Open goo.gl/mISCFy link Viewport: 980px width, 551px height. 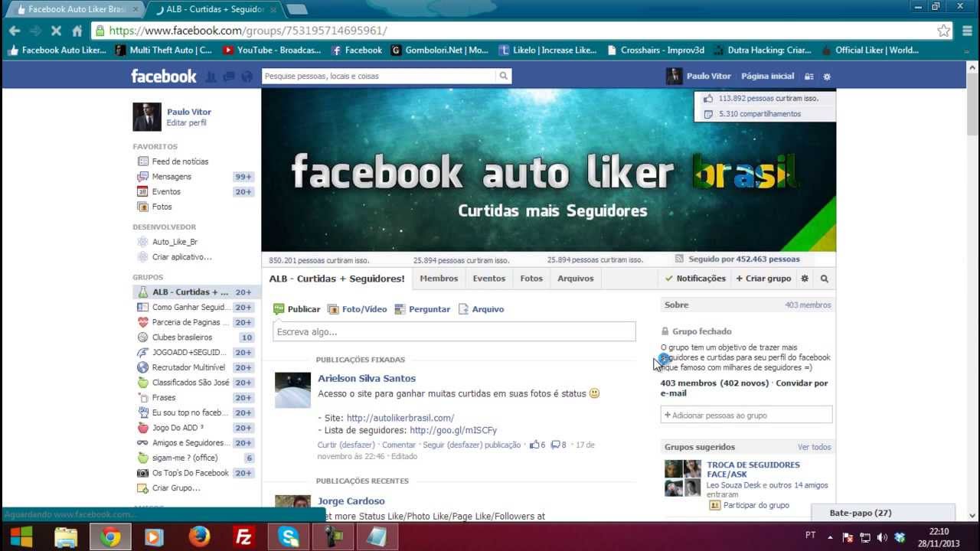click(x=453, y=430)
